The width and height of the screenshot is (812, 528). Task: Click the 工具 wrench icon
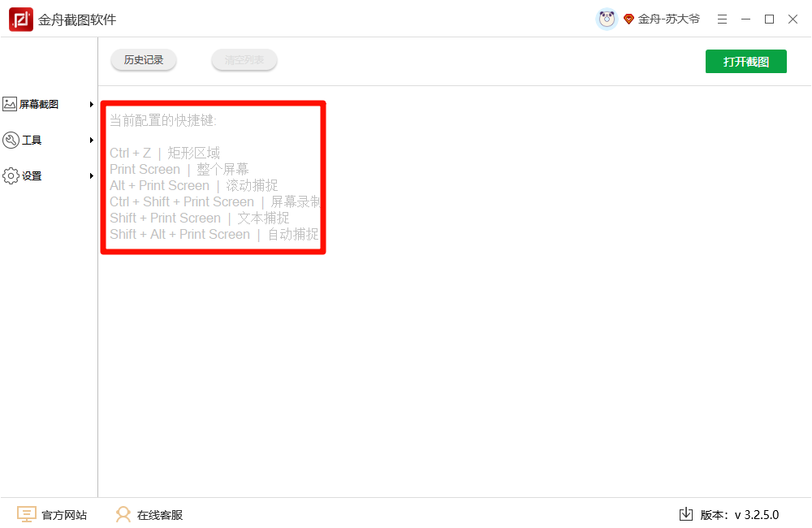click(11, 140)
